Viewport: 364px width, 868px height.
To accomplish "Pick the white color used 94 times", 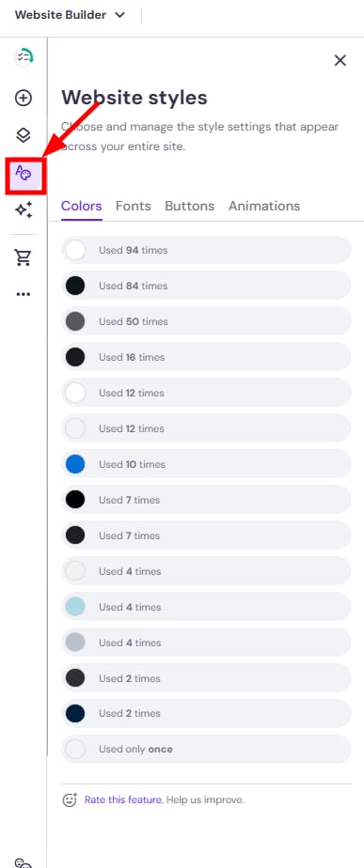I will coord(206,250).
